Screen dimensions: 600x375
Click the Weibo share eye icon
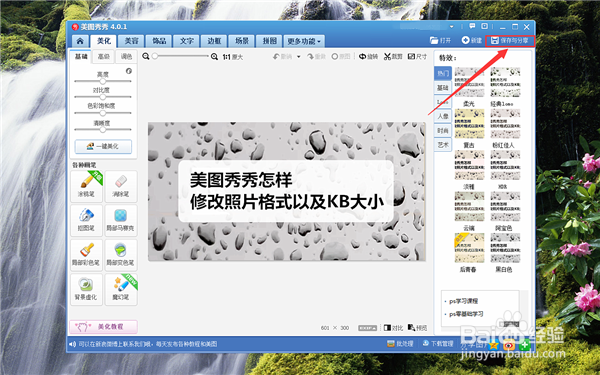pyautogui.click(x=509, y=345)
